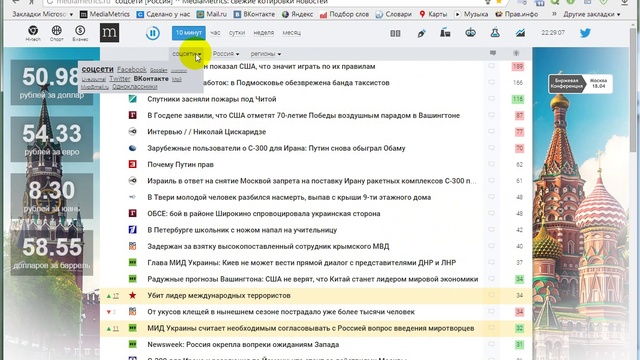This screenshot has width=640, height=360.
Task: Open the flask icon in the toolbar
Action: [x=495, y=33]
